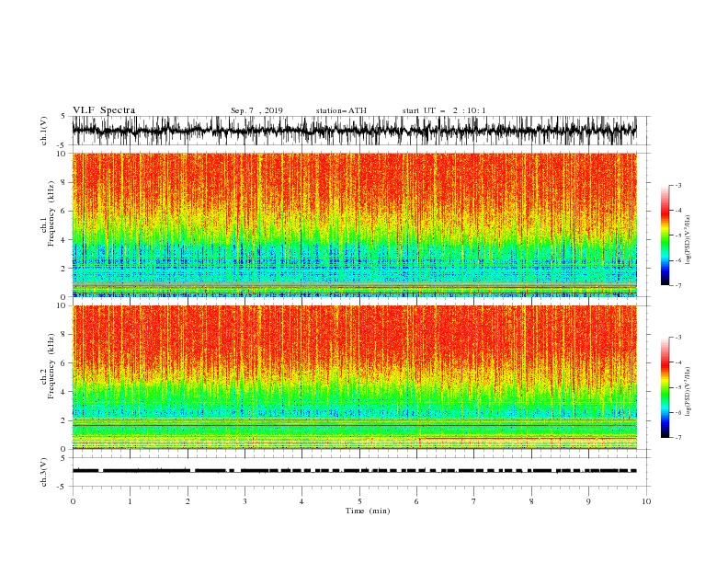
Task: Click the time axis tick label "1"
Action: pyautogui.click(x=130, y=501)
